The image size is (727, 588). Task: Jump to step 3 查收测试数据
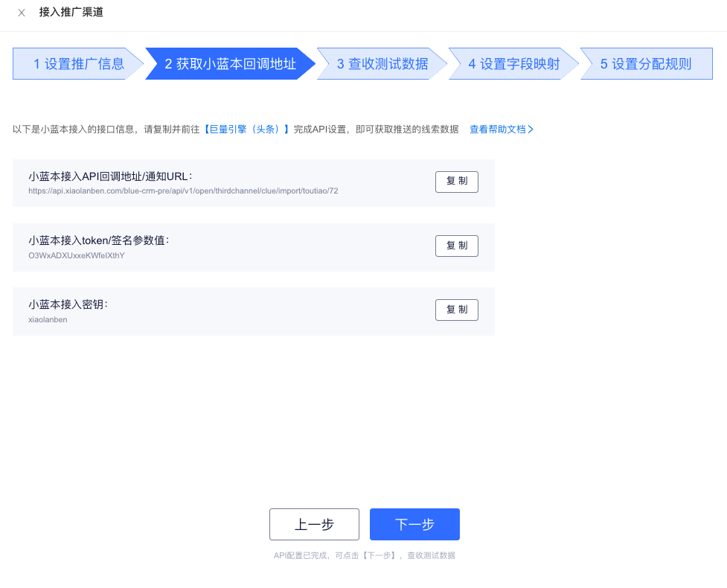pyautogui.click(x=382, y=64)
